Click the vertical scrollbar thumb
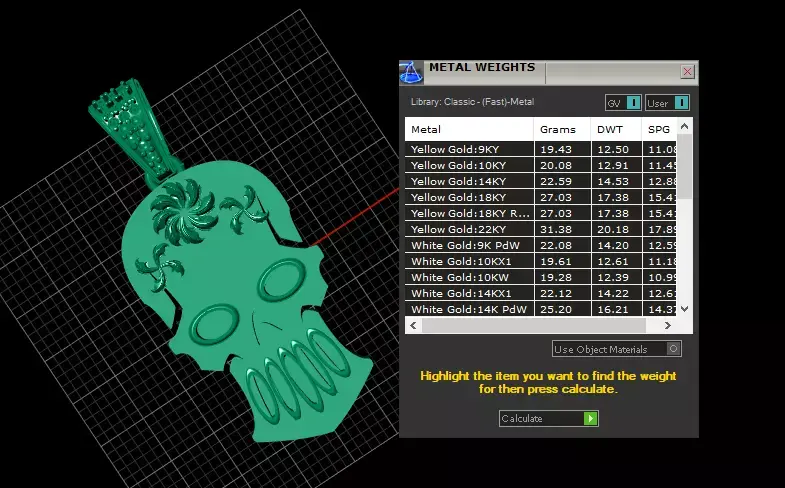 [684, 167]
